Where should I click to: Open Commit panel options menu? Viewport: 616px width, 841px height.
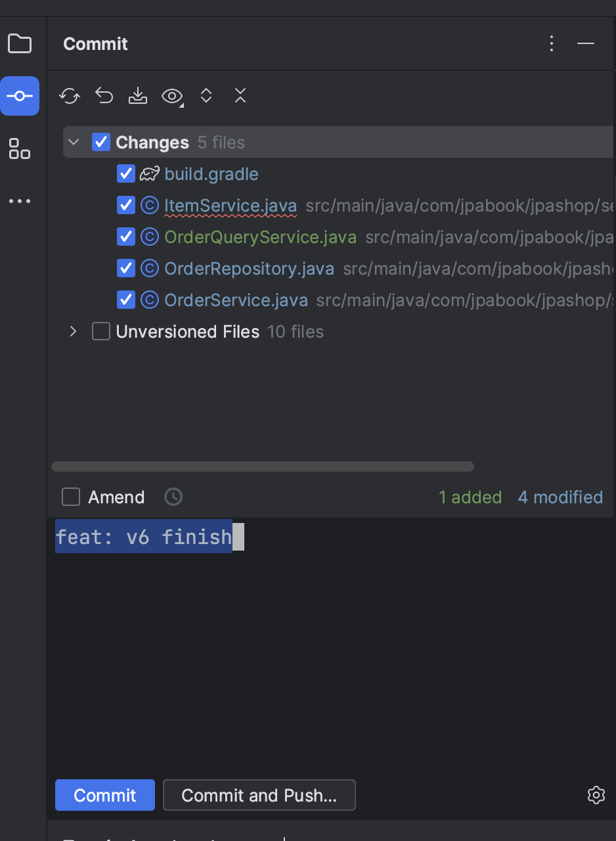[552, 44]
